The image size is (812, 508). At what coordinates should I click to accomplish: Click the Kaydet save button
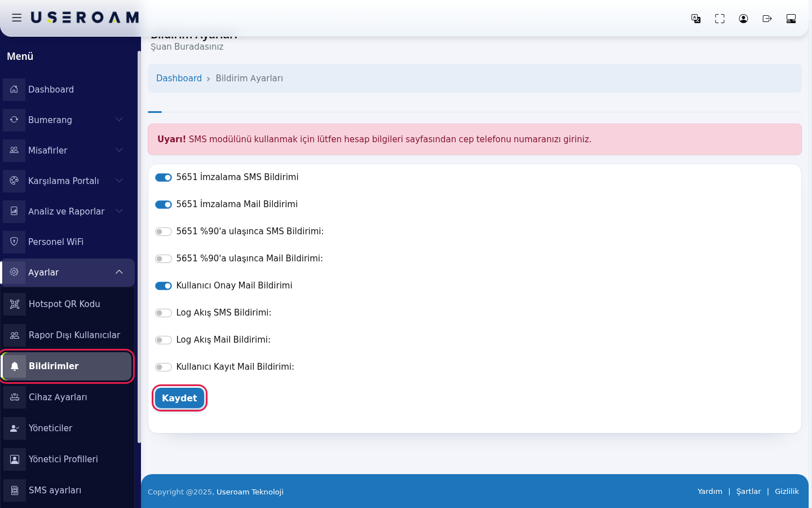point(179,398)
